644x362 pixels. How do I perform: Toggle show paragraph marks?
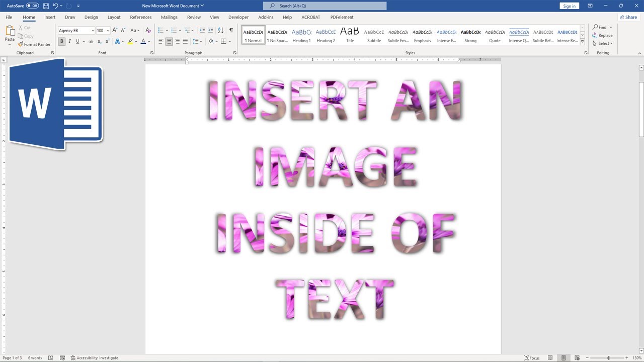[x=231, y=30]
